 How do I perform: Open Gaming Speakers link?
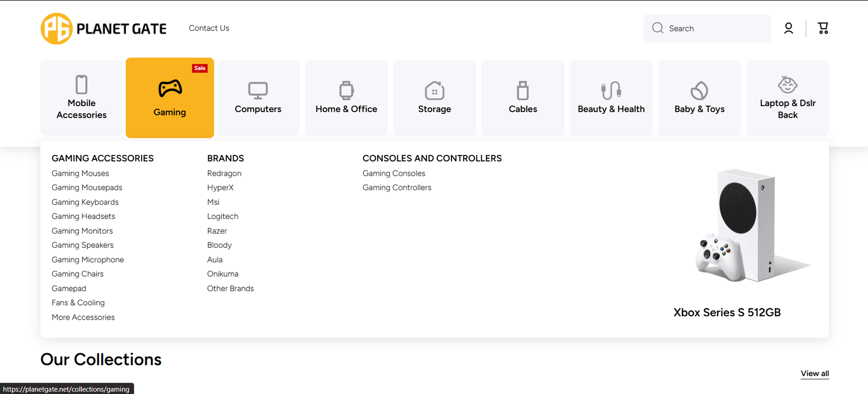[82, 245]
